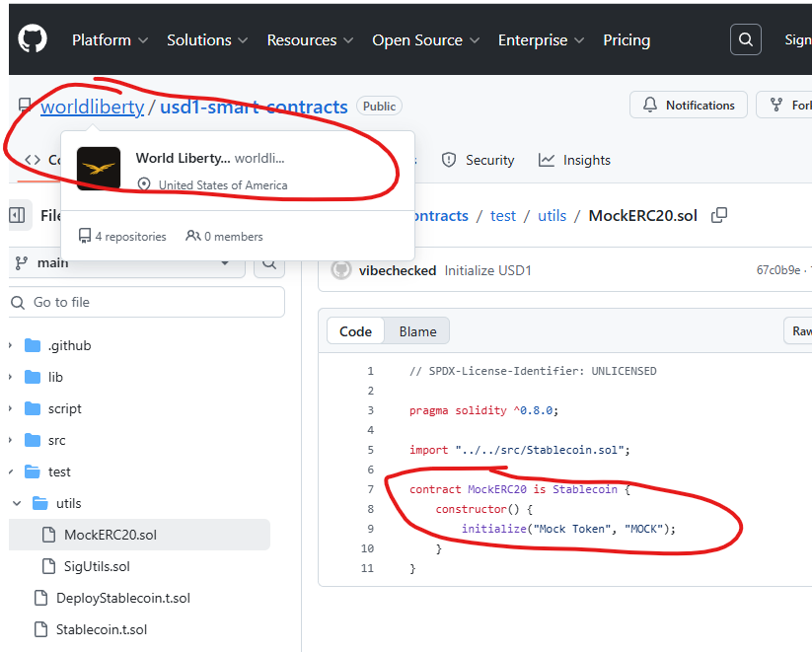Open SigUtils.sol in file tree
812x652 pixels.
click(139, 566)
